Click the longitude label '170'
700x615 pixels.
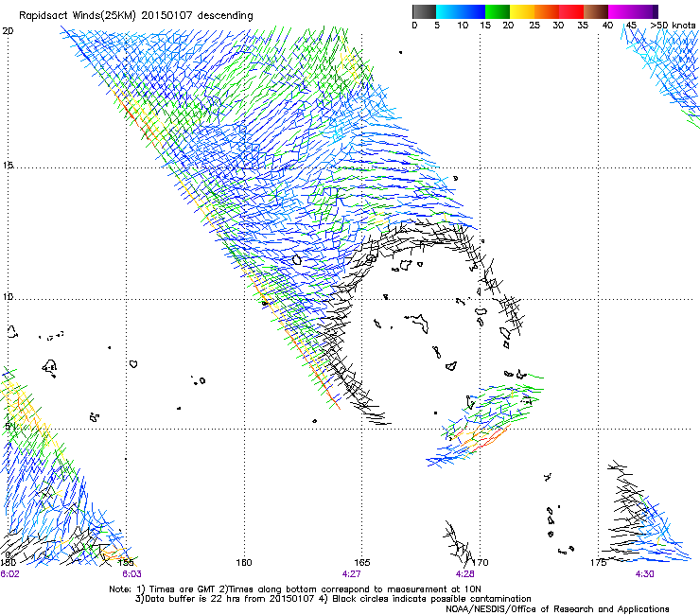pos(481,562)
